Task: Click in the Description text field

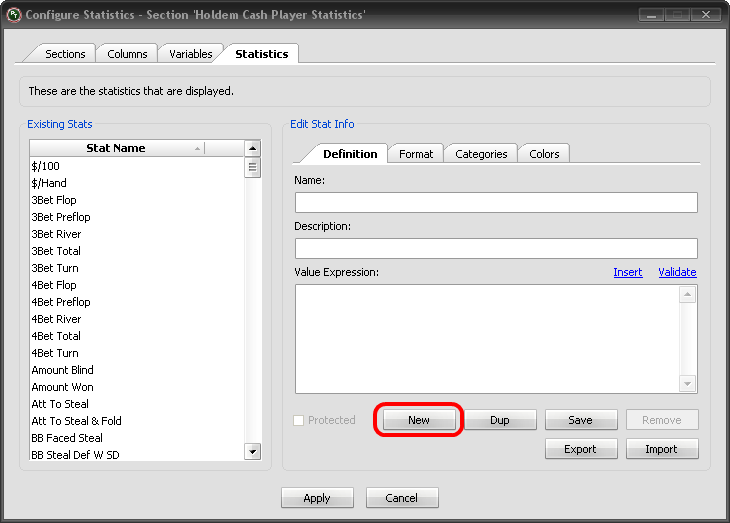Action: (495, 248)
